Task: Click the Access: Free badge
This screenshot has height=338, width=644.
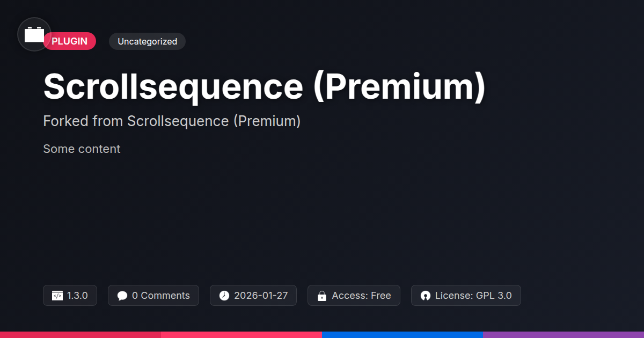Action: point(354,296)
